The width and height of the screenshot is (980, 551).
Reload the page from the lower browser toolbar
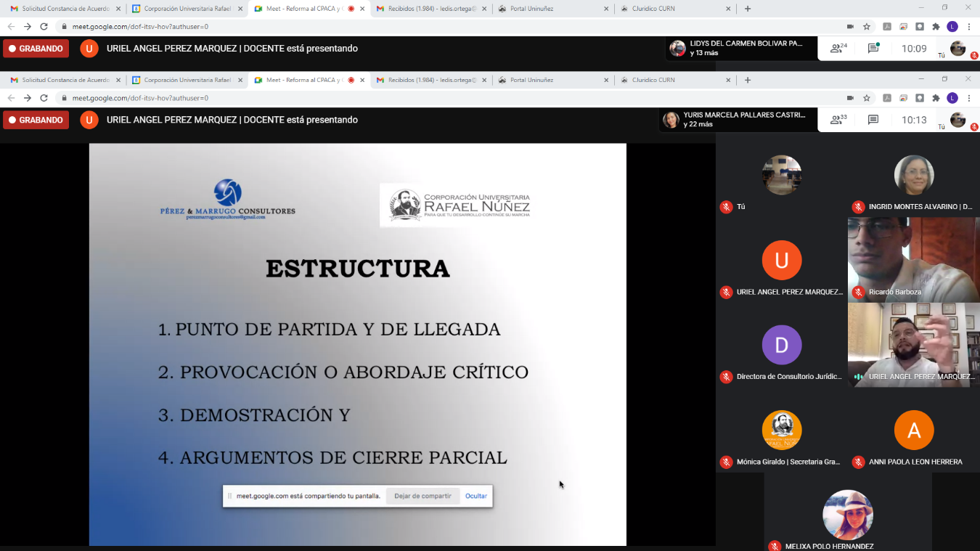click(44, 98)
